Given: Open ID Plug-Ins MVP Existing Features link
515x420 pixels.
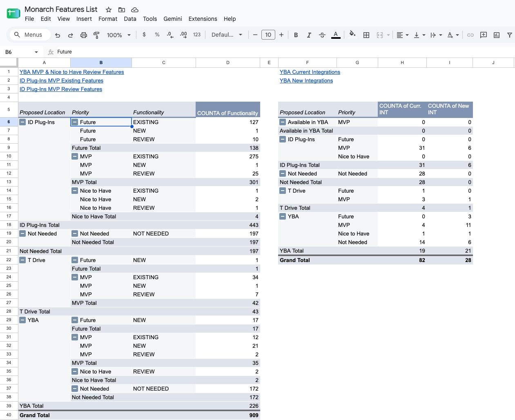Looking at the screenshot, I should point(61,80).
